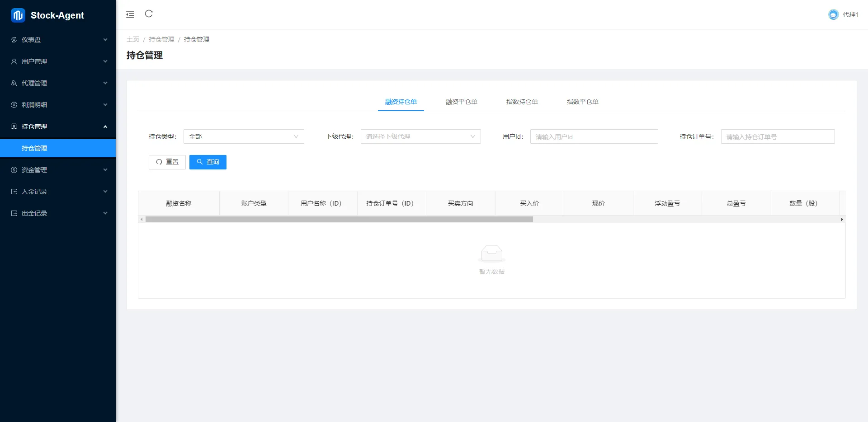The image size is (868, 422).
Task: Focus the 用户Id input field
Action: point(594,136)
